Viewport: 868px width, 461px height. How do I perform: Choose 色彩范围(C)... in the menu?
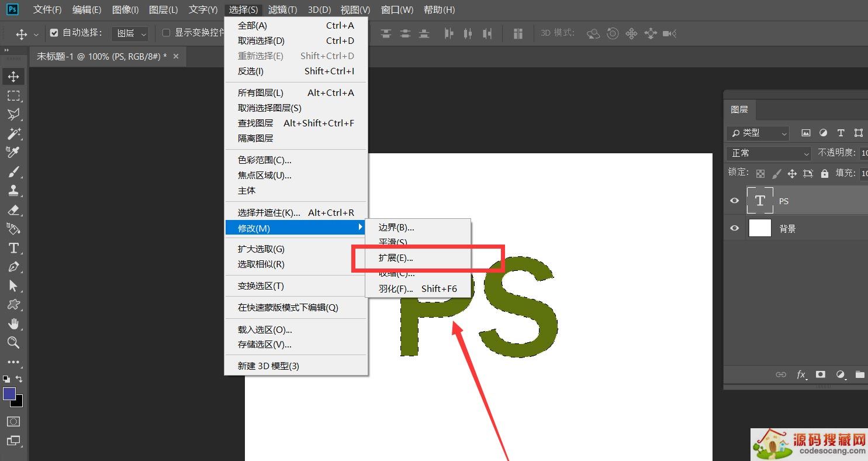pyautogui.click(x=296, y=160)
